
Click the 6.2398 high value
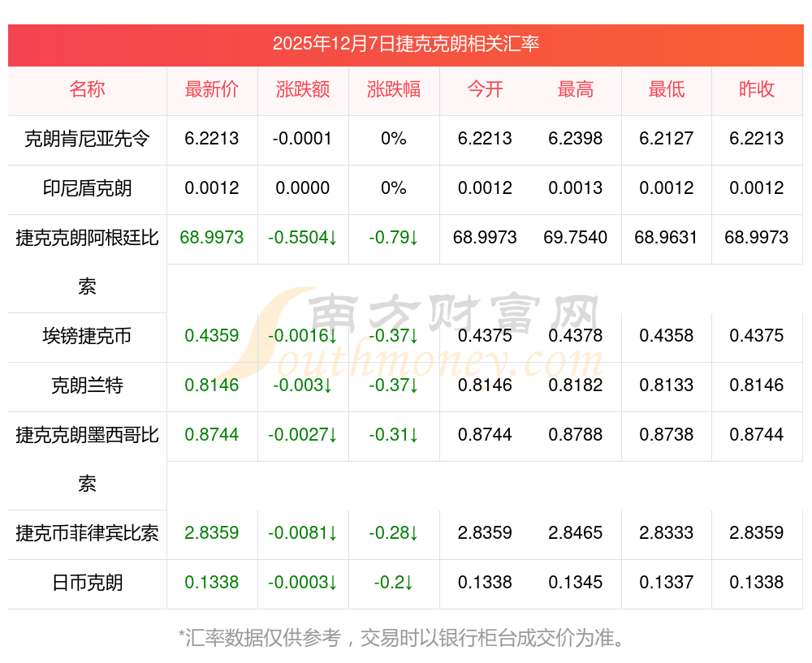(x=576, y=139)
